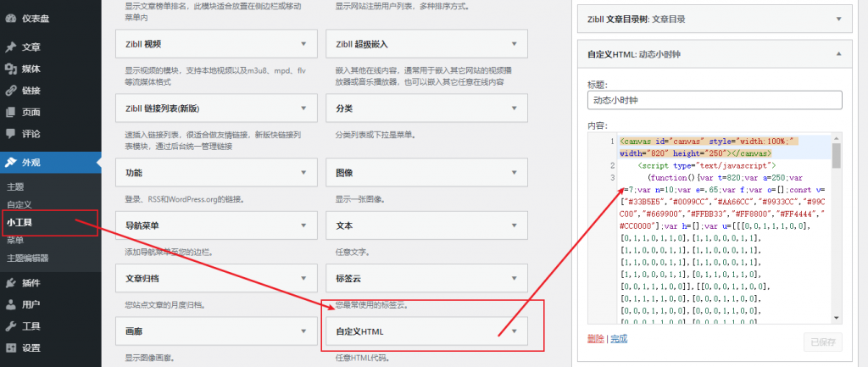Click the Posts pushpin icon
The height and width of the screenshot is (367, 868).
pos(10,47)
